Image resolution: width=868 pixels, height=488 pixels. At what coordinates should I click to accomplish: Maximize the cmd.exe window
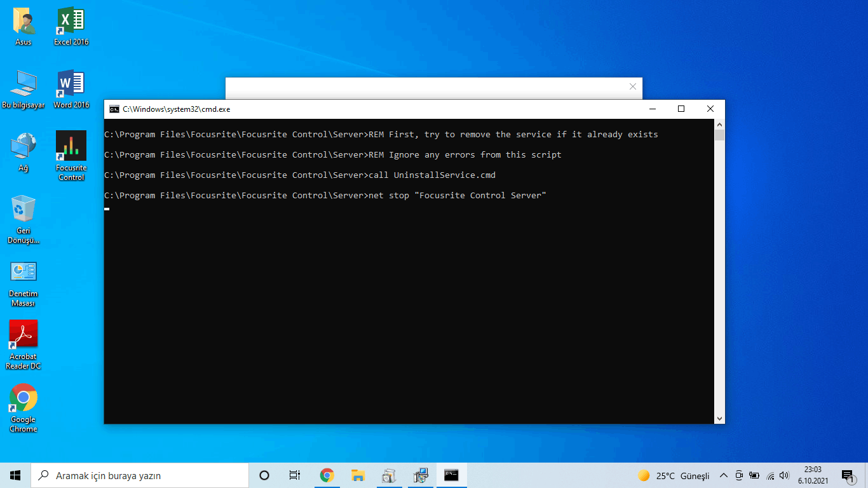pos(681,109)
